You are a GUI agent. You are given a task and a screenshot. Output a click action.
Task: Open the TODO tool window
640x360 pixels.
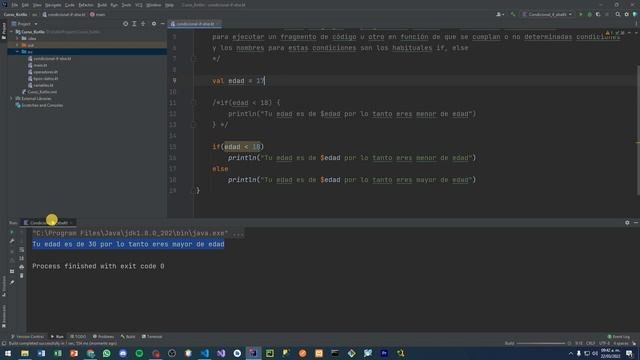click(78, 337)
